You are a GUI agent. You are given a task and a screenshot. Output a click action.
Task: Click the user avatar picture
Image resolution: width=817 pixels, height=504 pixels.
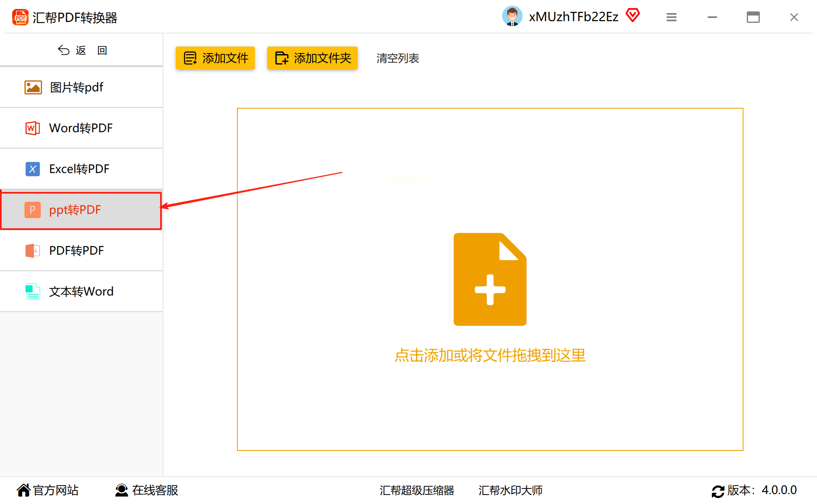(x=512, y=16)
